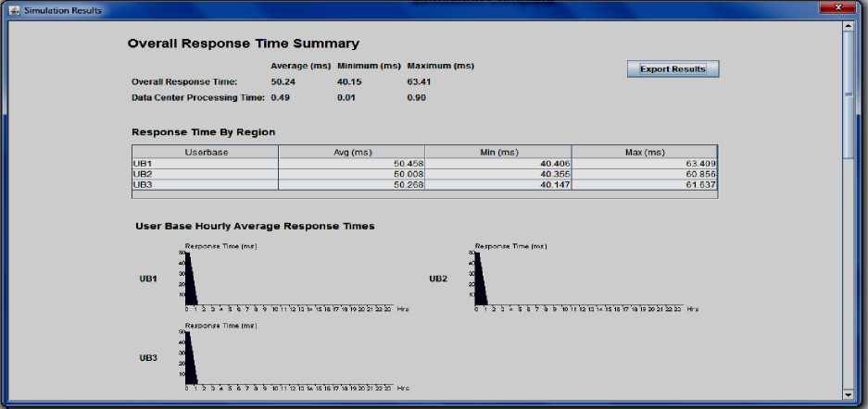Click User Base Hourly Average Response Times heading
Image resolution: width=868 pixels, height=409 pixels.
255,226
